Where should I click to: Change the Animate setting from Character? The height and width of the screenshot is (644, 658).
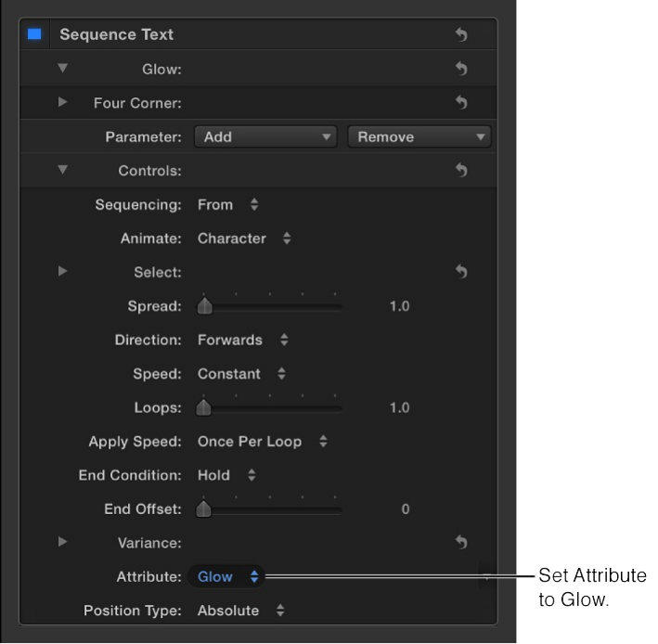click(244, 238)
